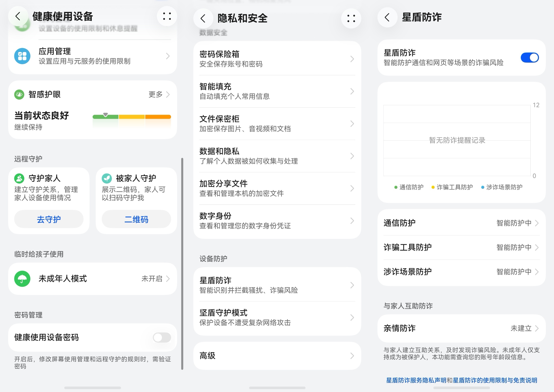Tap 智能防护中 value for 诈骗工具防护
This screenshot has height=392, width=554.
[514, 247]
